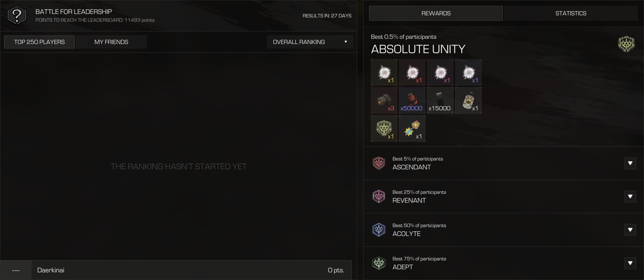
Task: Expand the Acolyte rewards section
Action: click(x=630, y=230)
